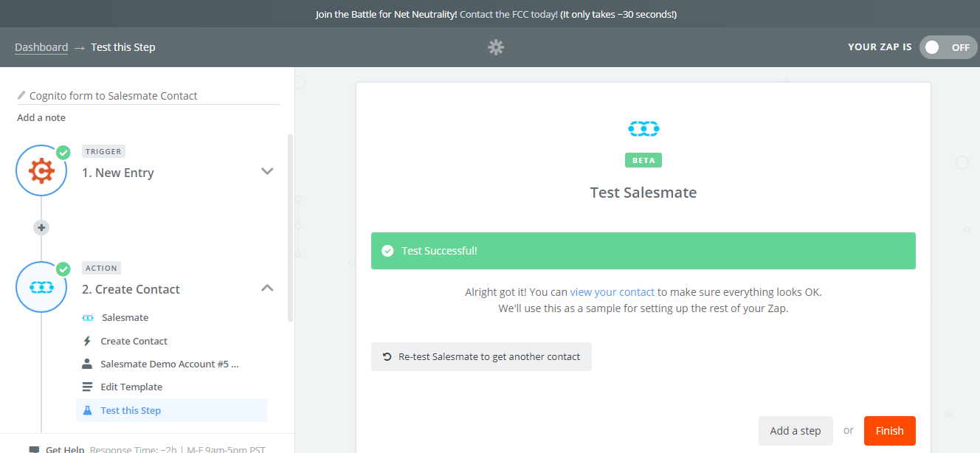
Task: Click the Add a step button
Action: pyautogui.click(x=796, y=431)
